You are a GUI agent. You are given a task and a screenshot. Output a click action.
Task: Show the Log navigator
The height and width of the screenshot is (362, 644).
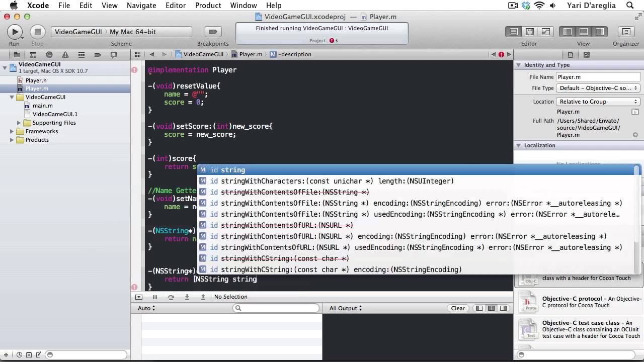(x=114, y=55)
